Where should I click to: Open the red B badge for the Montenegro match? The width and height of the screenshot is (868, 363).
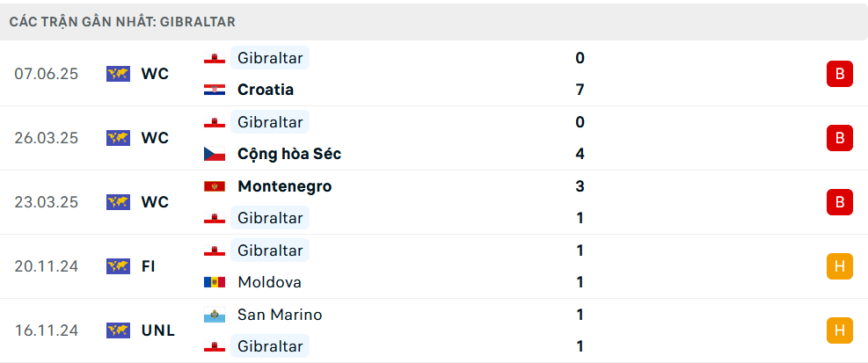840,202
